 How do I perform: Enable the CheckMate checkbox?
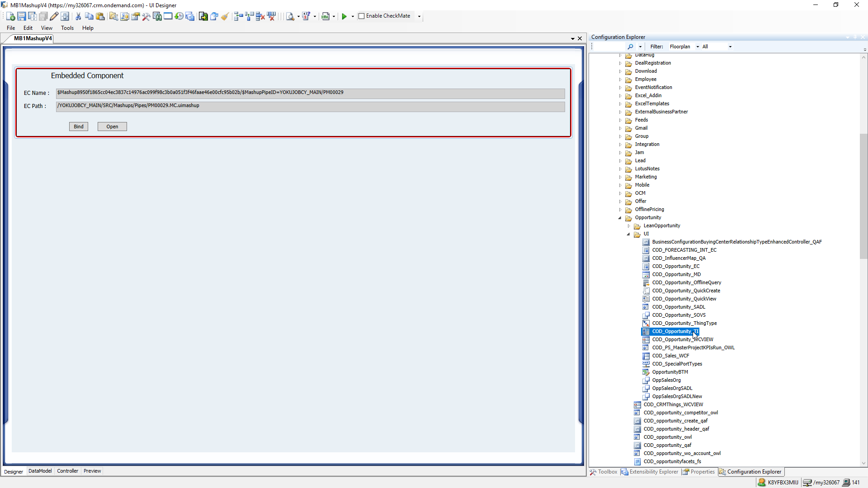pyautogui.click(x=361, y=16)
